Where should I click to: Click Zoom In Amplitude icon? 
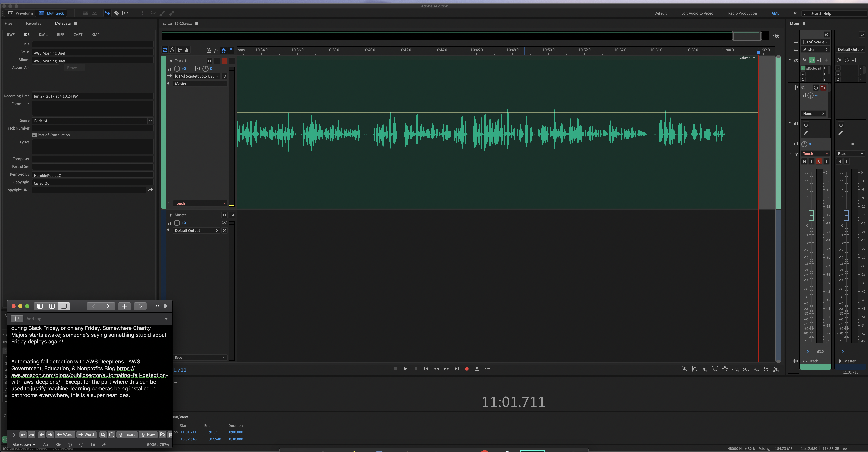coord(684,369)
